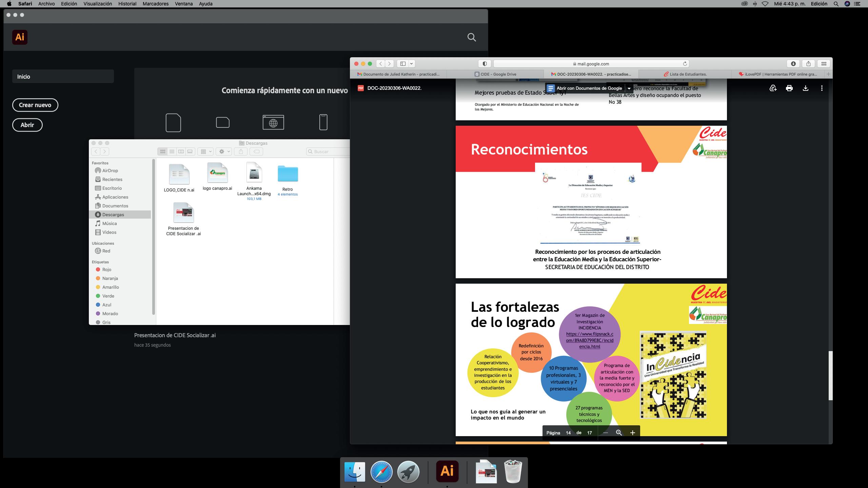Click the add to Drive icon
The width and height of the screenshot is (868, 488).
[773, 88]
